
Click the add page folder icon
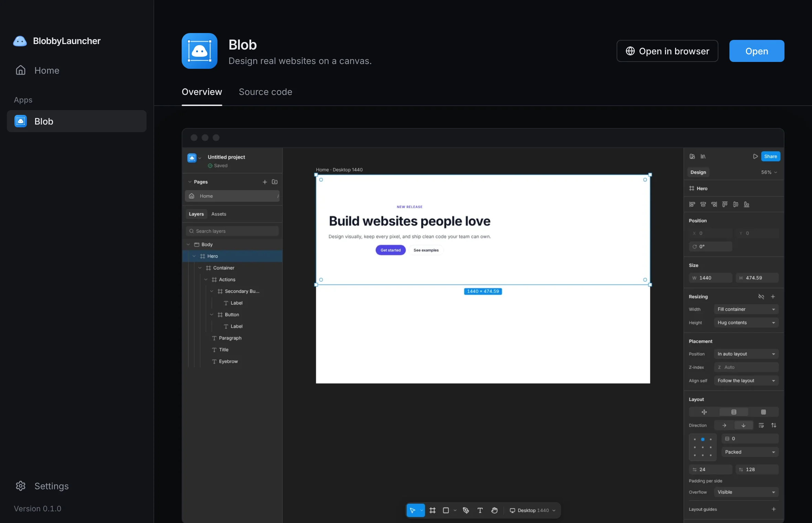275,182
